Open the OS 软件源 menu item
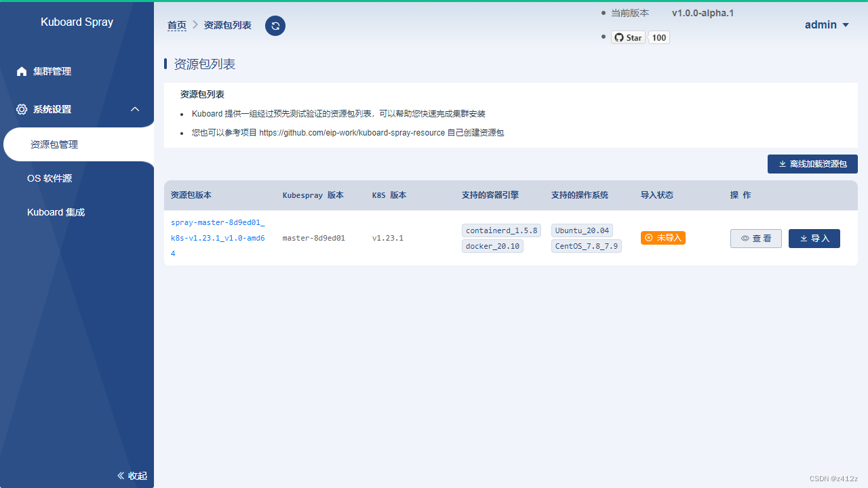The width and height of the screenshot is (868, 488). tap(51, 178)
